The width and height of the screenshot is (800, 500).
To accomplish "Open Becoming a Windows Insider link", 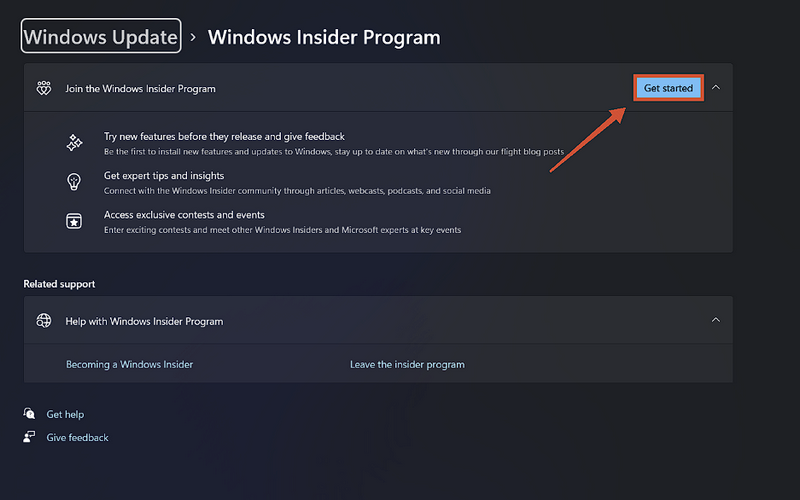I will coord(130,364).
